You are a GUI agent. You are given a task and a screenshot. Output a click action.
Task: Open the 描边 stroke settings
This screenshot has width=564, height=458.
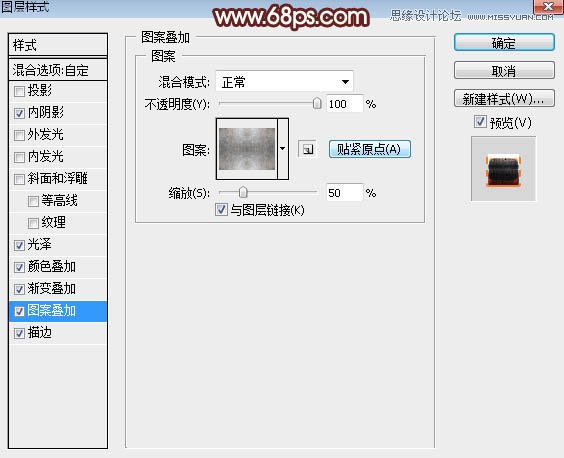coord(40,332)
